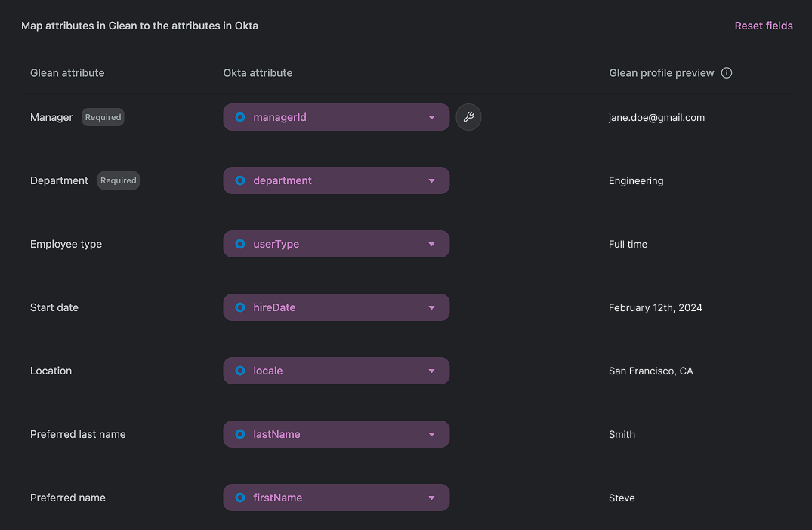Click the Okta attribute column header
The image size is (812, 530).
click(x=257, y=72)
